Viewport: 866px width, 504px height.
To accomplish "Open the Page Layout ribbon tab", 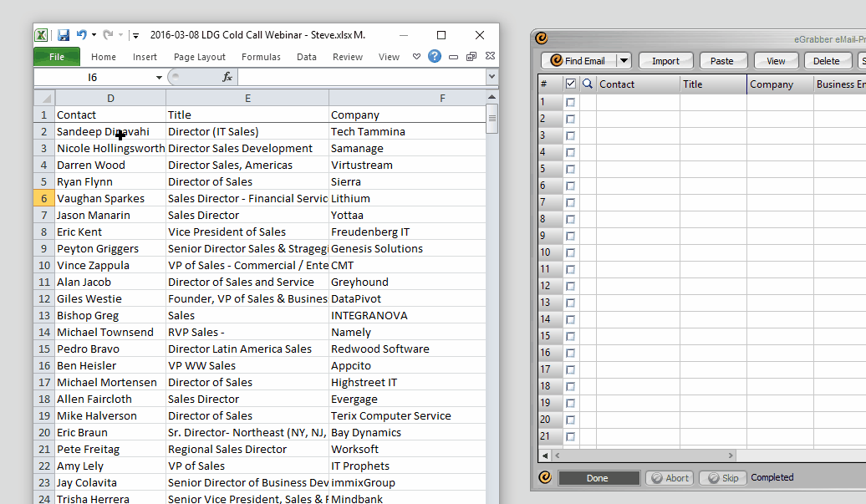I will [x=200, y=57].
